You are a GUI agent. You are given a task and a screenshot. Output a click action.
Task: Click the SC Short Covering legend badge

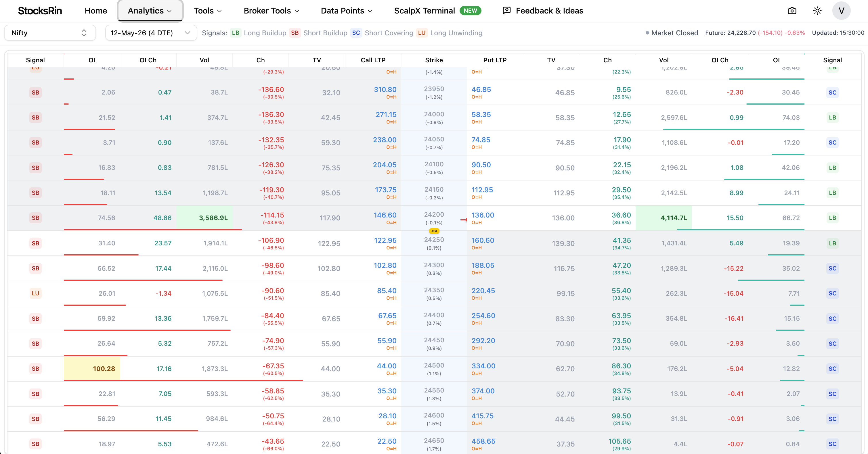(356, 33)
